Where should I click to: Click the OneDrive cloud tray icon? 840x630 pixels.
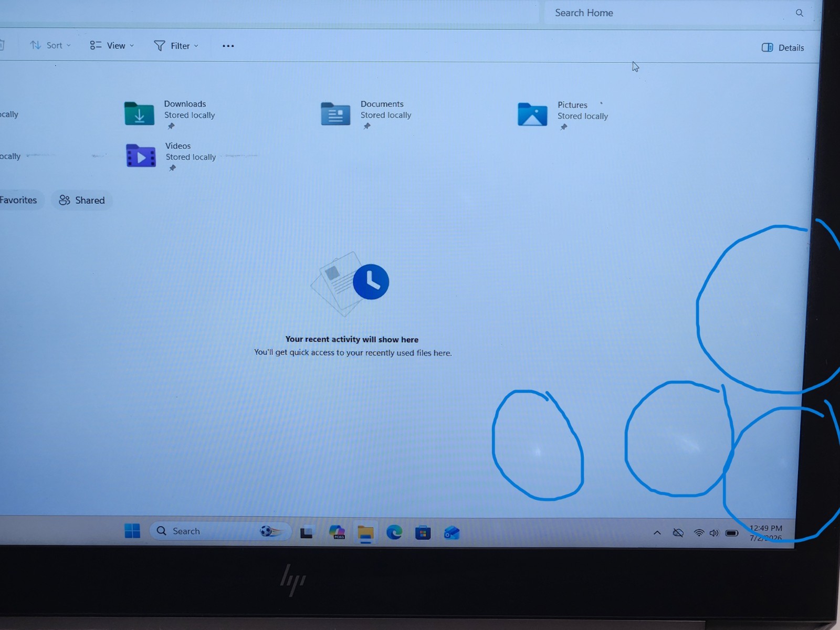coord(678,533)
